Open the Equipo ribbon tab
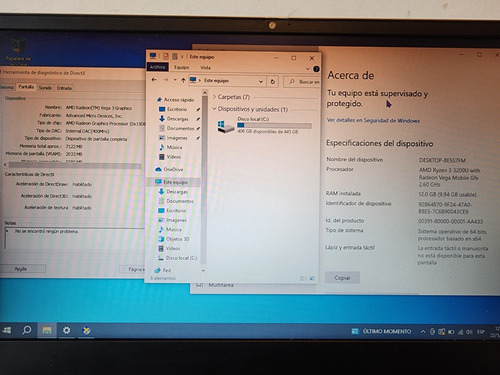Image resolution: width=500 pixels, height=375 pixels. [x=182, y=67]
